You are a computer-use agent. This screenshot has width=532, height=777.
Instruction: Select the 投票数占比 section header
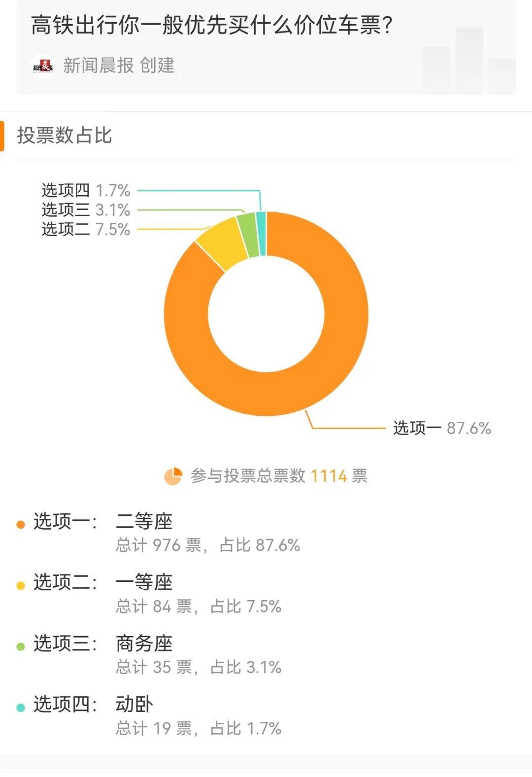pos(65,135)
